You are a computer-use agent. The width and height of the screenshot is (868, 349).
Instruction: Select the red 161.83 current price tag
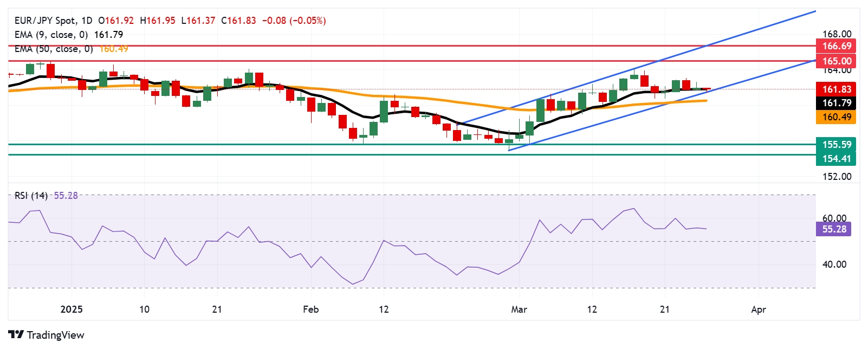point(836,89)
